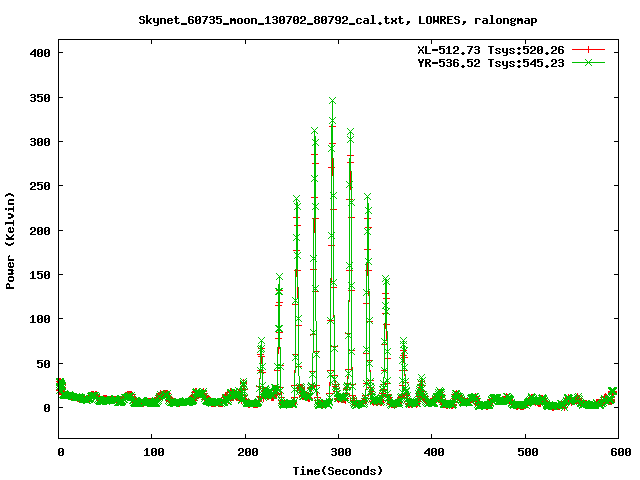Click the red XL legend line sample

[588, 50]
